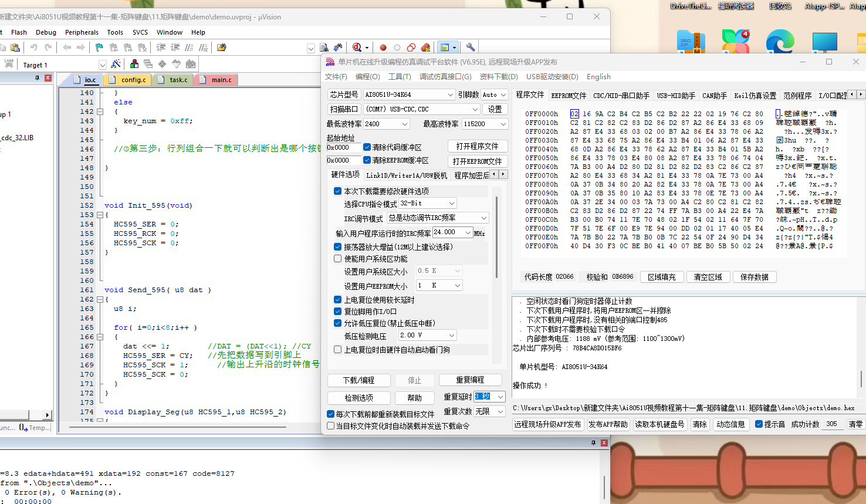Clear all bookmarks in µVision toolbar
Image resolution: width=866 pixels, height=504 pixels.
142,48
